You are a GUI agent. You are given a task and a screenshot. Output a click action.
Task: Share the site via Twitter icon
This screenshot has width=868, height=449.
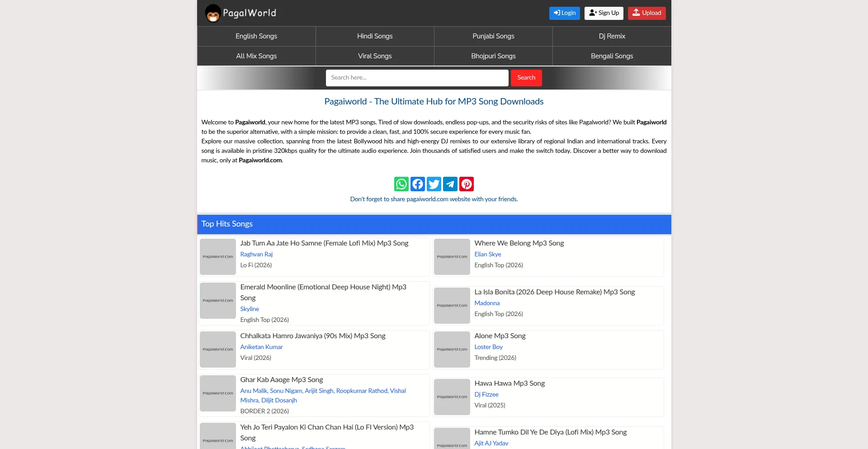pos(434,184)
